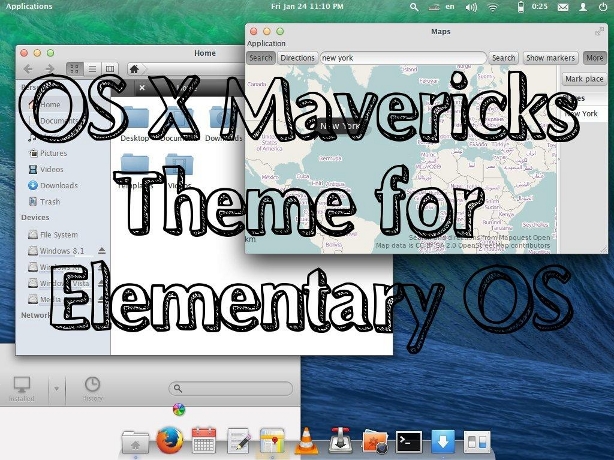The height and width of the screenshot is (460, 614).
Task: Click the 'new york' search field
Action: point(403,58)
